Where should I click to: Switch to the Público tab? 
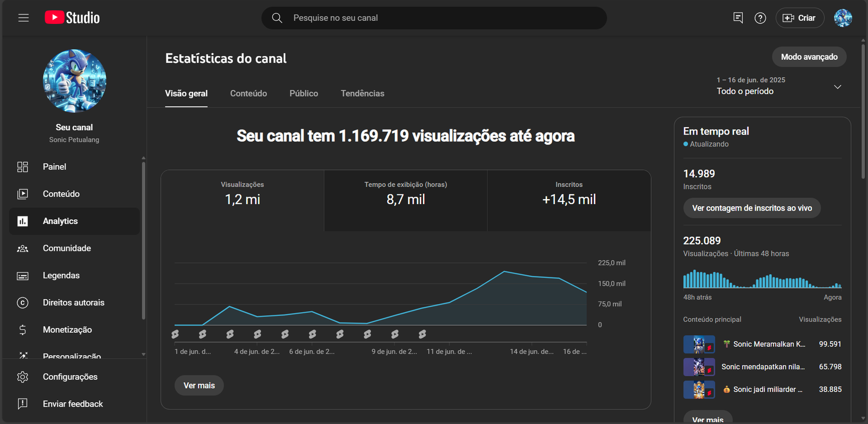(304, 93)
